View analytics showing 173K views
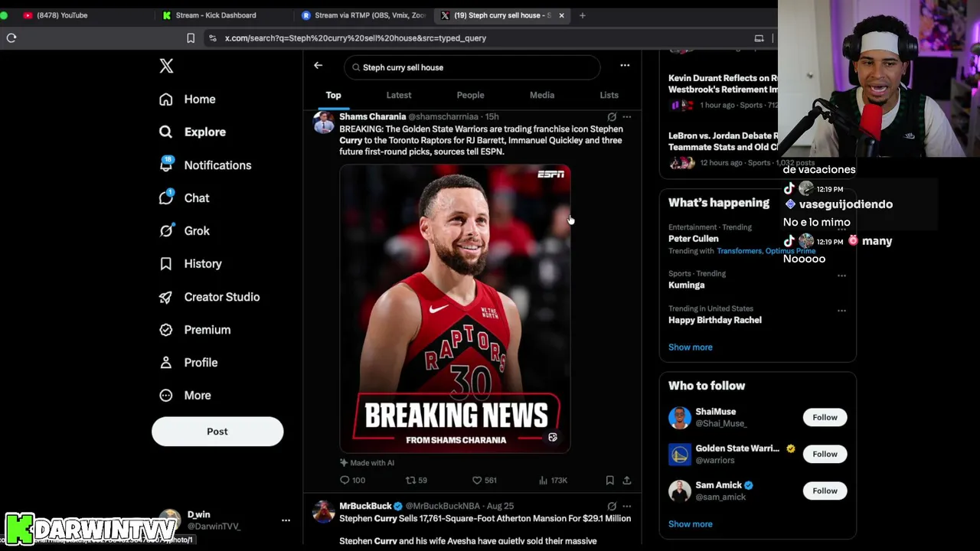Image resolution: width=980 pixels, height=551 pixels. pyautogui.click(x=553, y=481)
